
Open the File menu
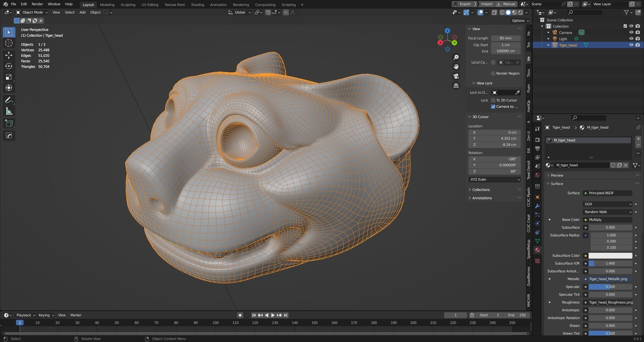14,4
